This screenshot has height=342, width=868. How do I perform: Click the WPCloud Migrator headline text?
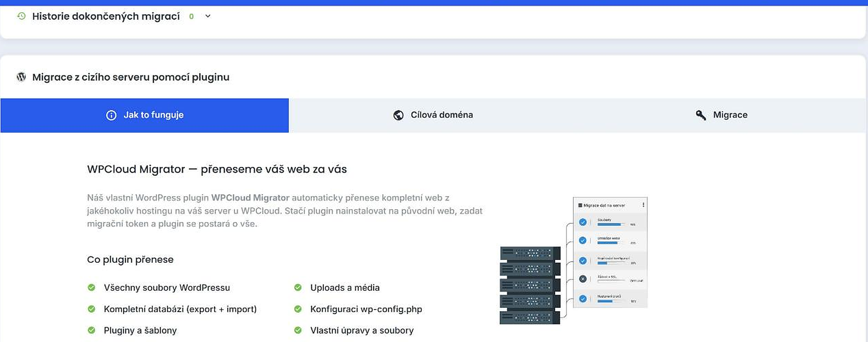coord(217,169)
